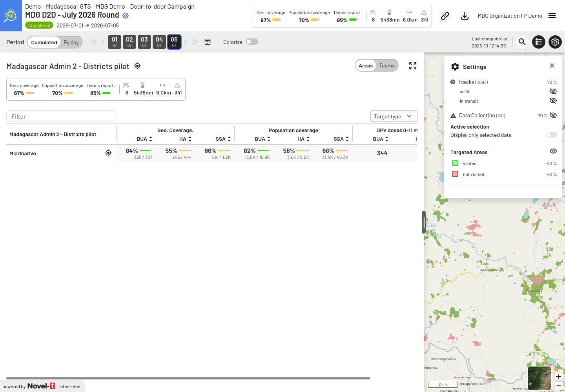Center map on Miarinarivo row target
This screenshot has width=565, height=392.
(108, 153)
